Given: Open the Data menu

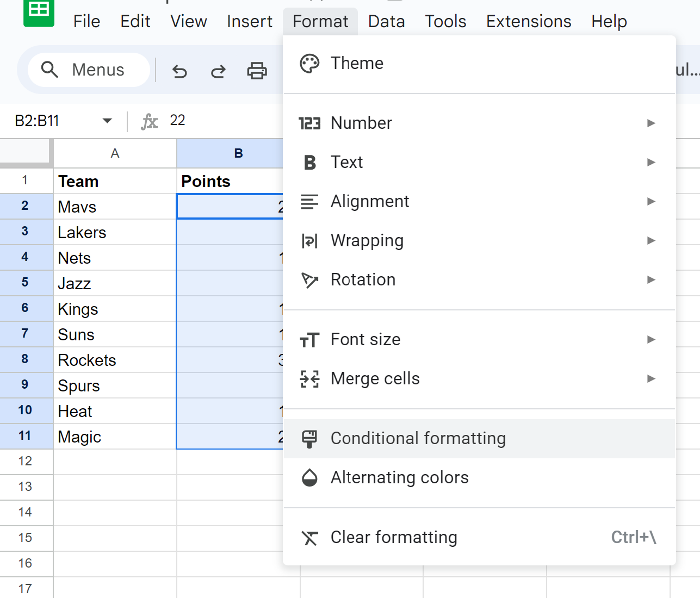Looking at the screenshot, I should pos(386,21).
